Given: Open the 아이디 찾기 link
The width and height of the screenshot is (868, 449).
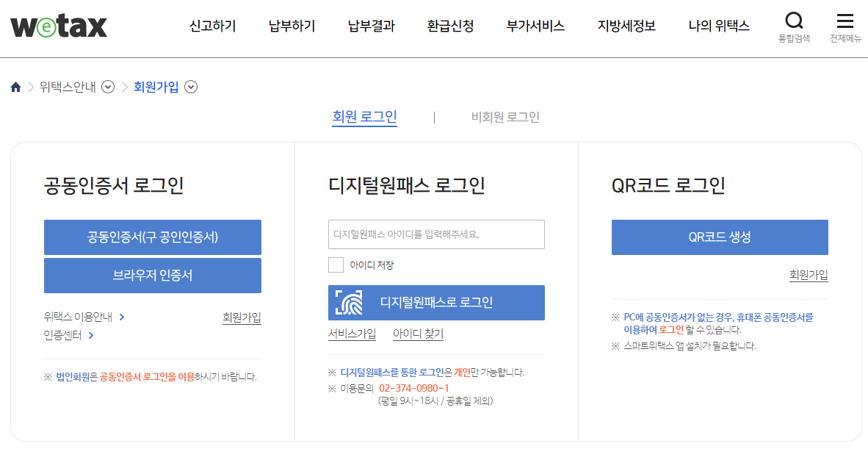Looking at the screenshot, I should (418, 334).
